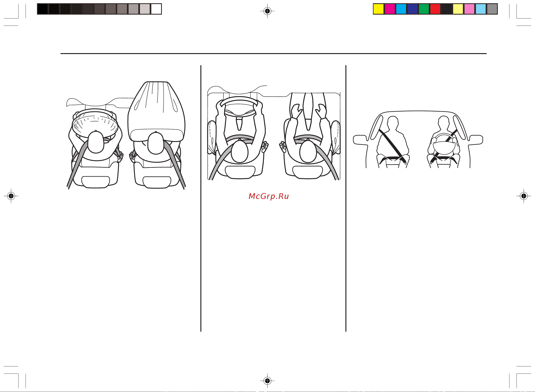Click the top center registration crosshair mark
535x392 pixels.
[267, 11]
